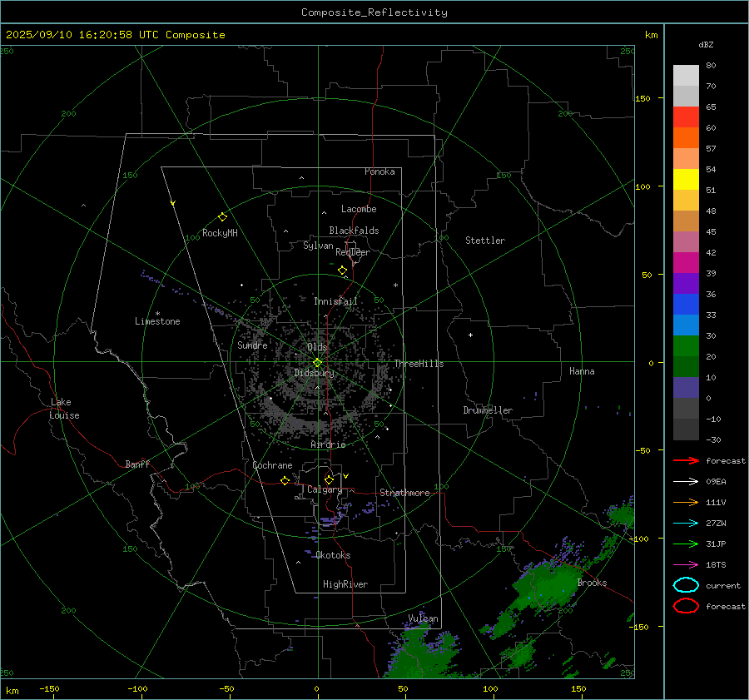Click the Hanna label
This screenshot has width=749, height=700.
(x=582, y=371)
